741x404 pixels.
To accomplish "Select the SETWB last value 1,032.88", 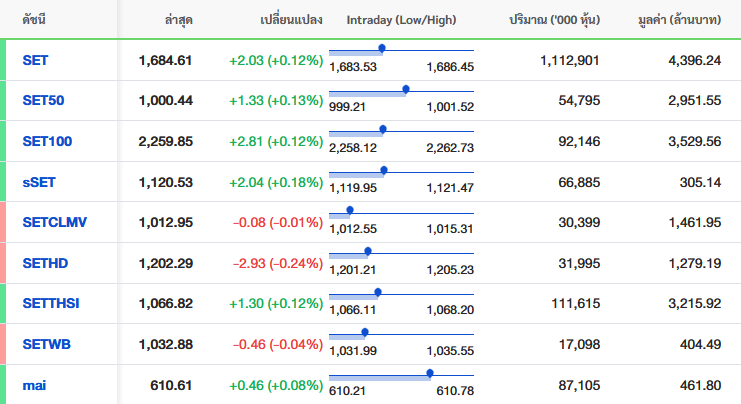I will (x=165, y=344).
